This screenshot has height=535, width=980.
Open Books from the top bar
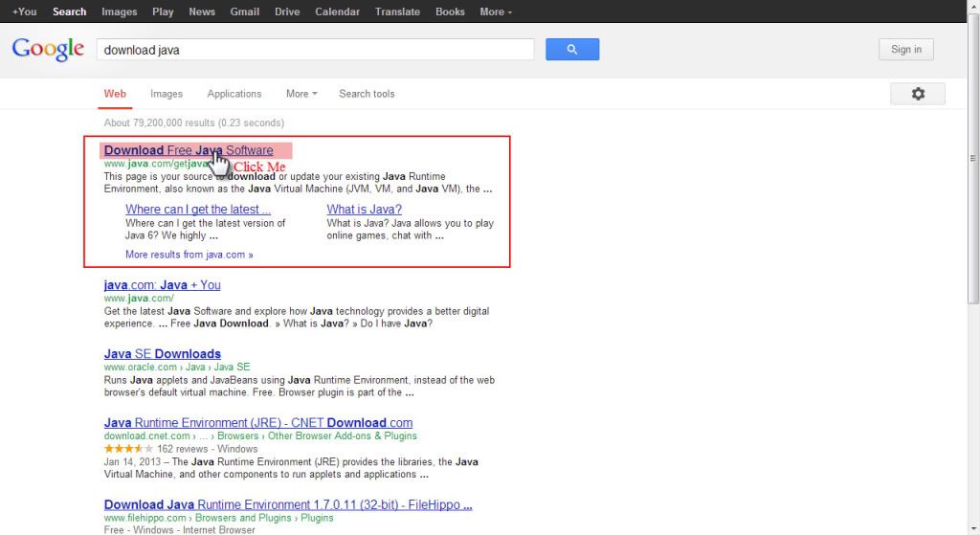click(x=450, y=11)
